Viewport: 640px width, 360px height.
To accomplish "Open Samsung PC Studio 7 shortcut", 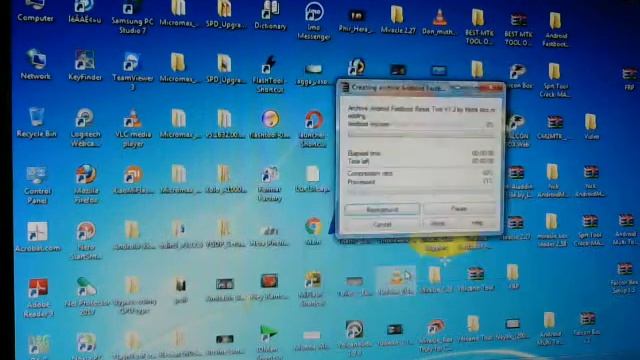I will 132,17.
